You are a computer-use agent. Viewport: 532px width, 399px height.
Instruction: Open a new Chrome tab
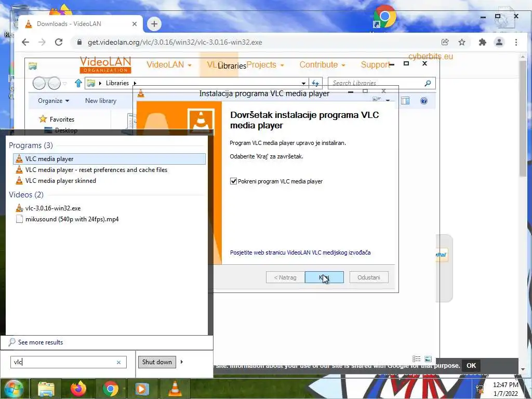154,24
